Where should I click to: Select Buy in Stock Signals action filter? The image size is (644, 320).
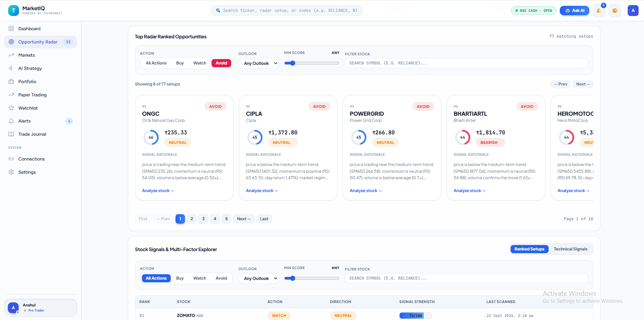coord(180,278)
